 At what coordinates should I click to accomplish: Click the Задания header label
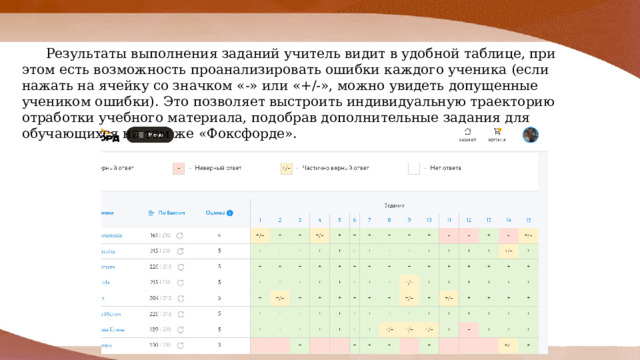coord(394,206)
